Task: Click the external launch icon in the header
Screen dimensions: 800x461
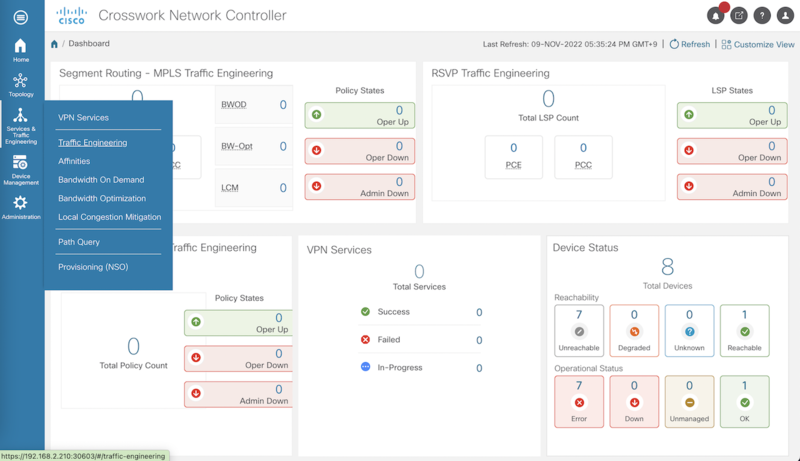Action: coord(739,15)
